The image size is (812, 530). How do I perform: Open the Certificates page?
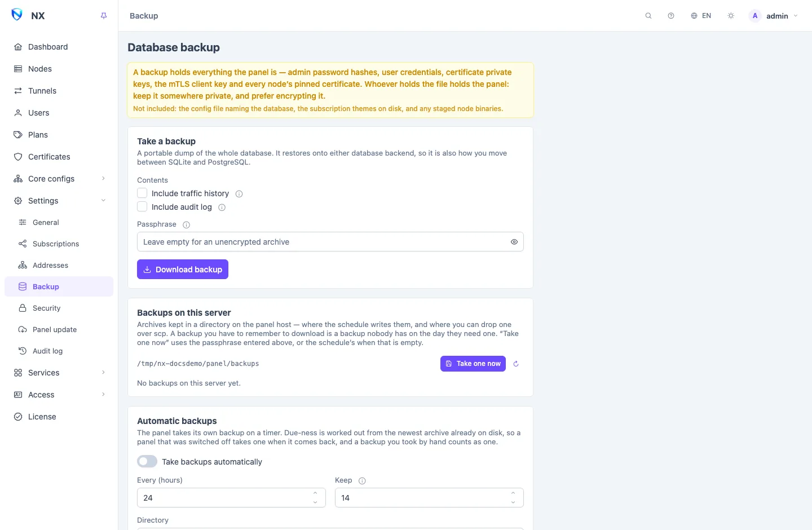click(59, 157)
